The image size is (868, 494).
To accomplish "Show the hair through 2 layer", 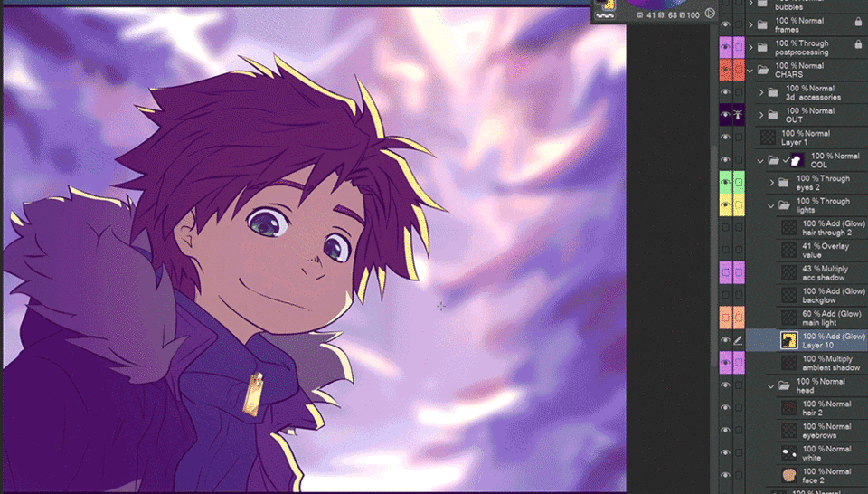I will [x=725, y=228].
